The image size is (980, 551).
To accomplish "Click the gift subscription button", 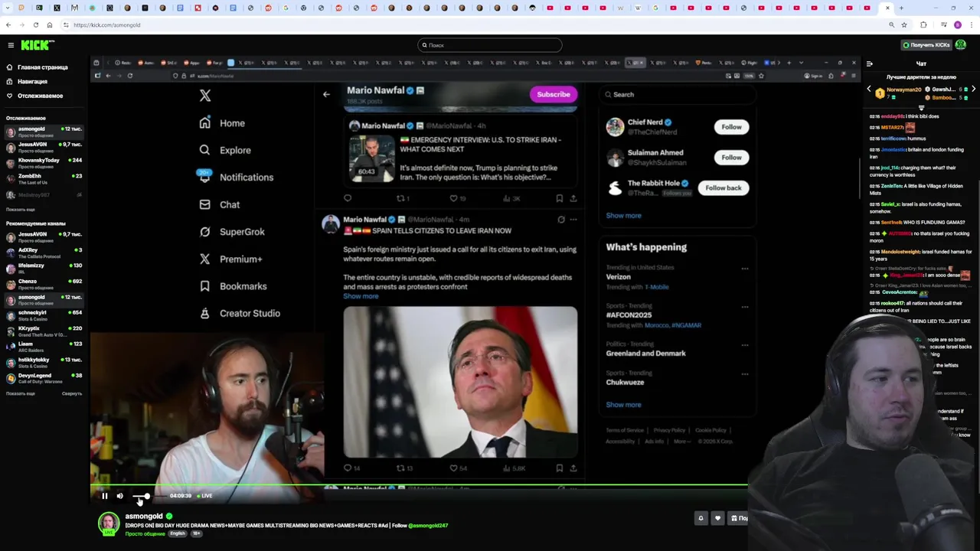I will click(x=738, y=518).
